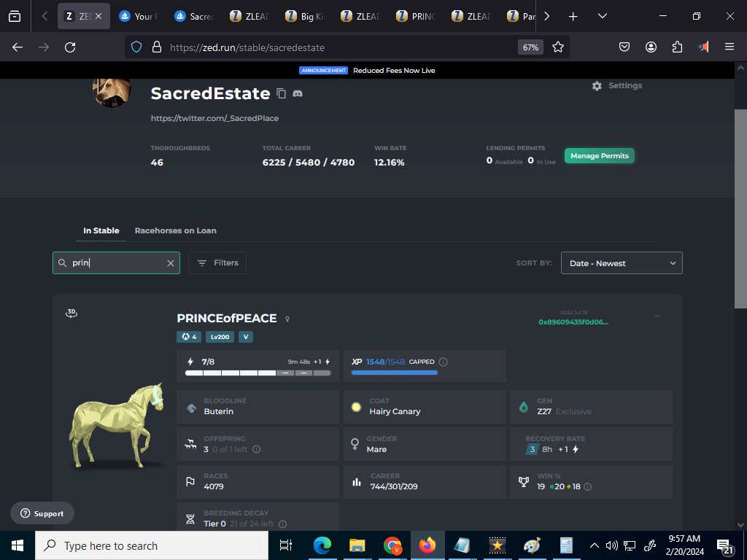Click the V badge on PRINCEofPEACE
Viewport: 747px width, 560px height.
coord(246,337)
